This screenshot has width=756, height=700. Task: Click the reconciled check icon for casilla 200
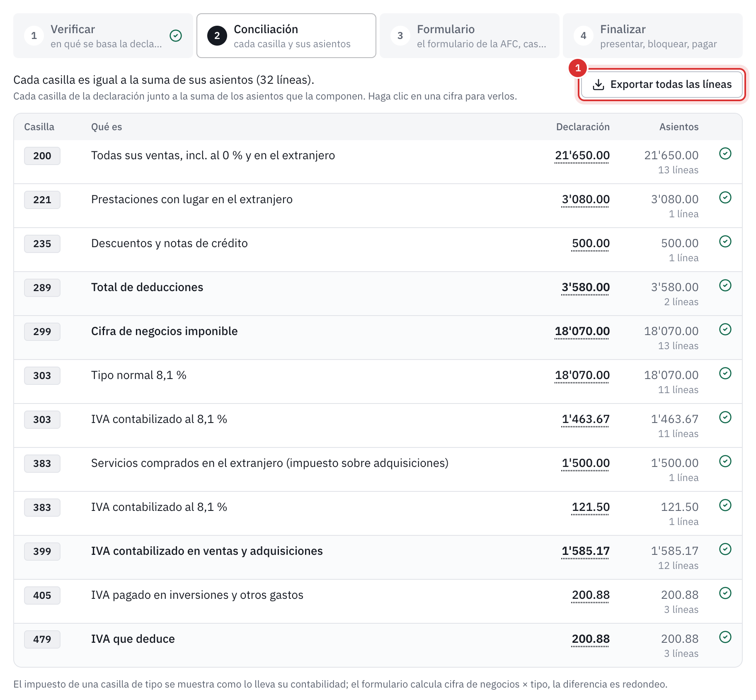[725, 153]
